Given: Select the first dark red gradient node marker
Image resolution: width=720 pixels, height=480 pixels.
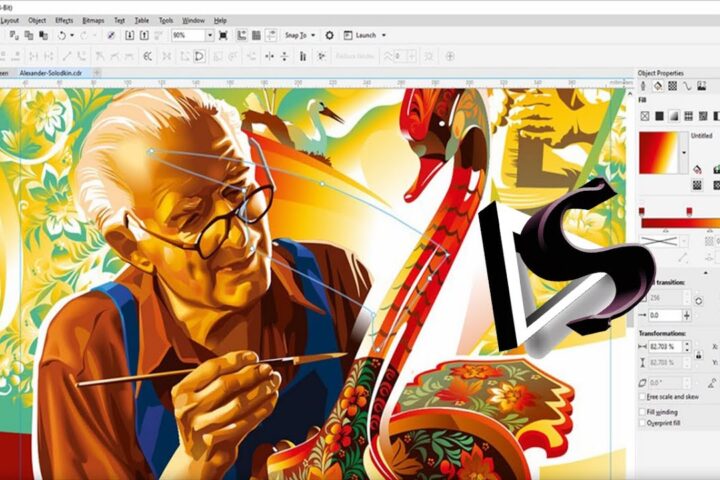Looking at the screenshot, I should [641, 211].
